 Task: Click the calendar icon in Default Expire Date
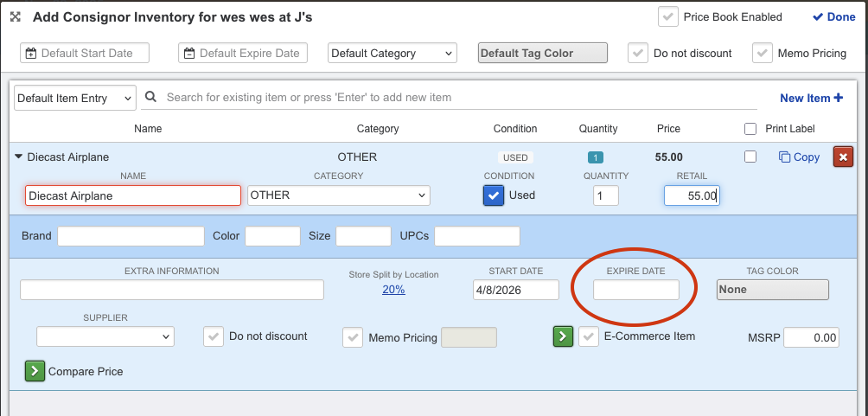(x=190, y=54)
